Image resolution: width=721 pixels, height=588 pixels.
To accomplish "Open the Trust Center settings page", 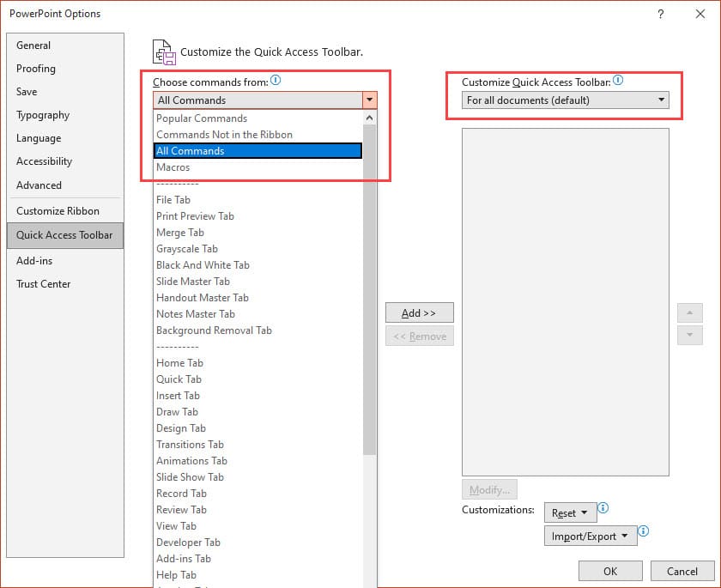I will coord(43,284).
